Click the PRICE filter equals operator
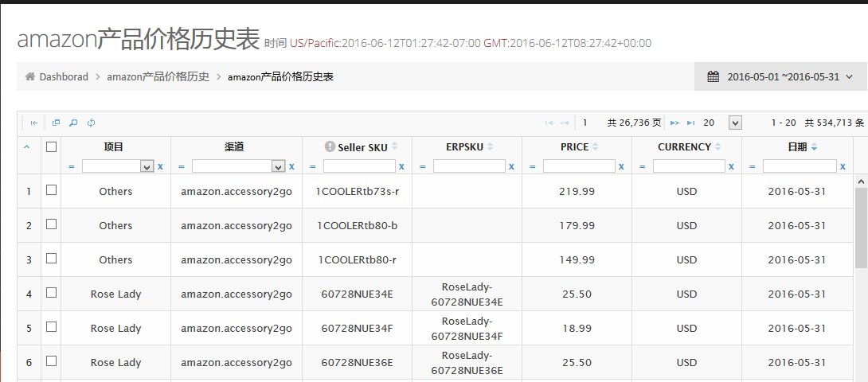 point(533,166)
